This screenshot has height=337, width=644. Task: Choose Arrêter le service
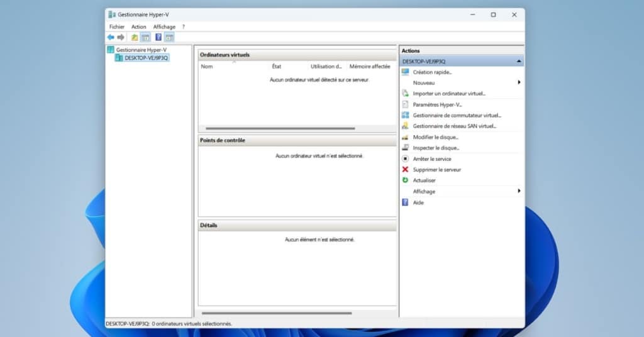pyautogui.click(x=431, y=159)
